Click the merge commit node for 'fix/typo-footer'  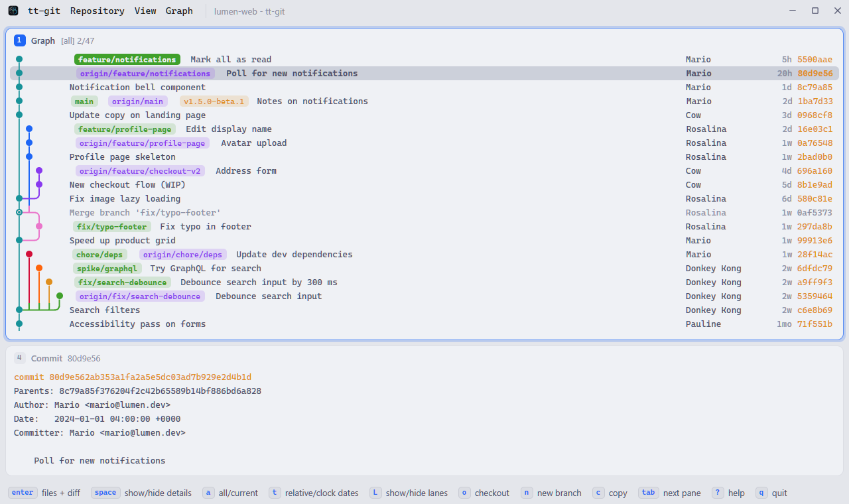[x=19, y=212]
